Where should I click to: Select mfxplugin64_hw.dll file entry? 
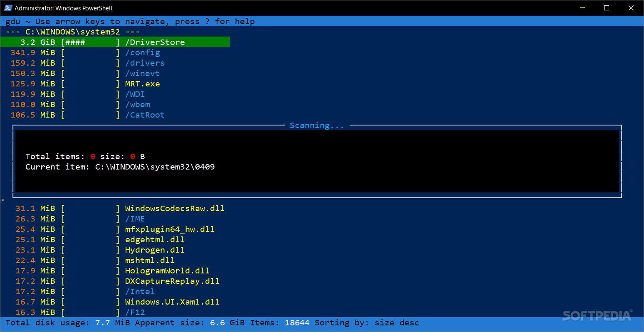pos(170,229)
